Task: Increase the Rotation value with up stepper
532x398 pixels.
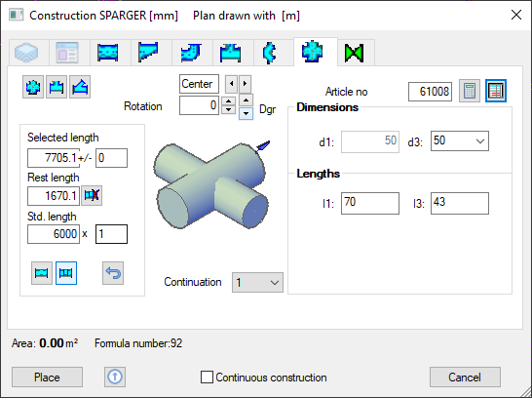Action: click(228, 101)
